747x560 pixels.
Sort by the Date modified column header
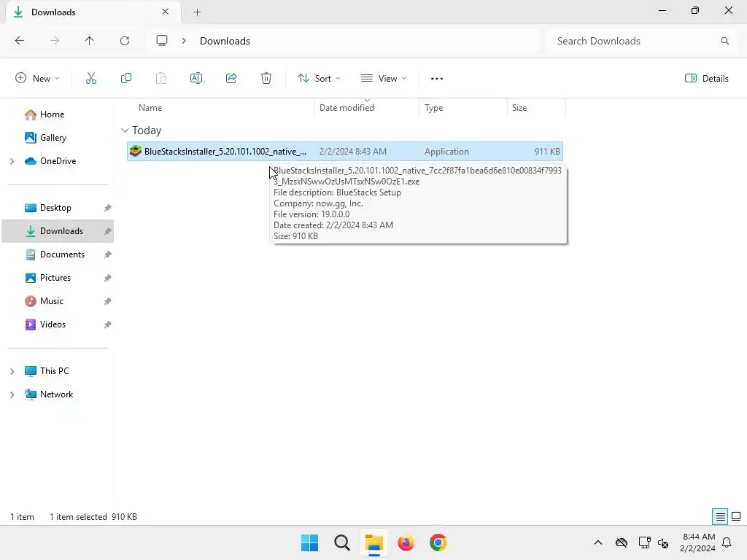point(347,108)
